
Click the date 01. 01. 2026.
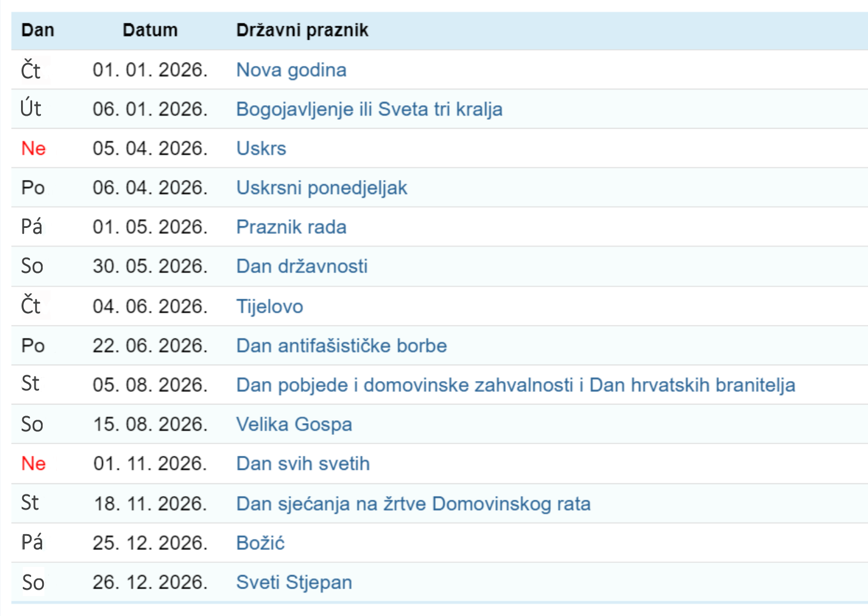point(150,70)
